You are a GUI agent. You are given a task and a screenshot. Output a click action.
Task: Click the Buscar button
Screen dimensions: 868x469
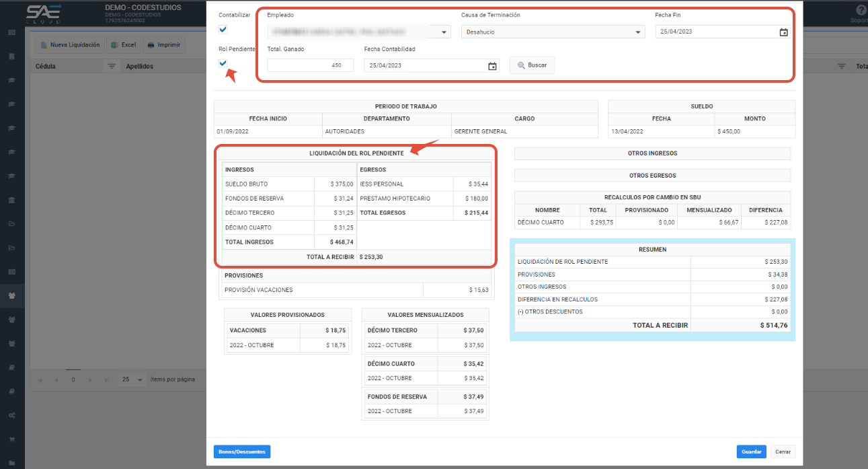tap(532, 65)
